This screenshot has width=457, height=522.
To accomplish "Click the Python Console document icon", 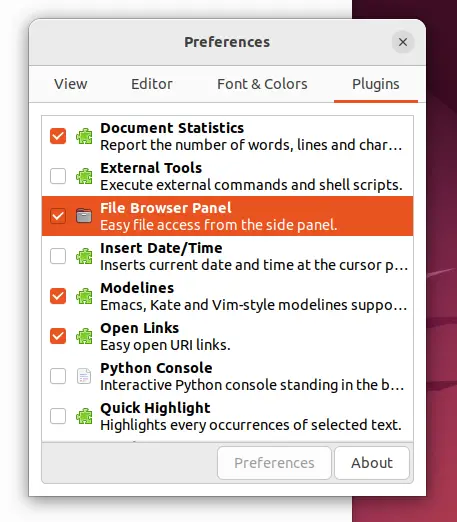I will 84,376.
